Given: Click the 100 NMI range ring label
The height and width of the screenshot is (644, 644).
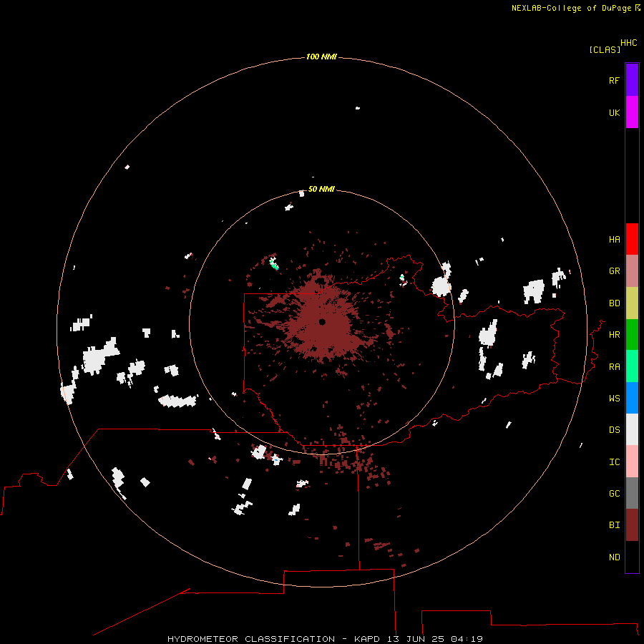Looking at the screenshot, I should [x=321, y=57].
